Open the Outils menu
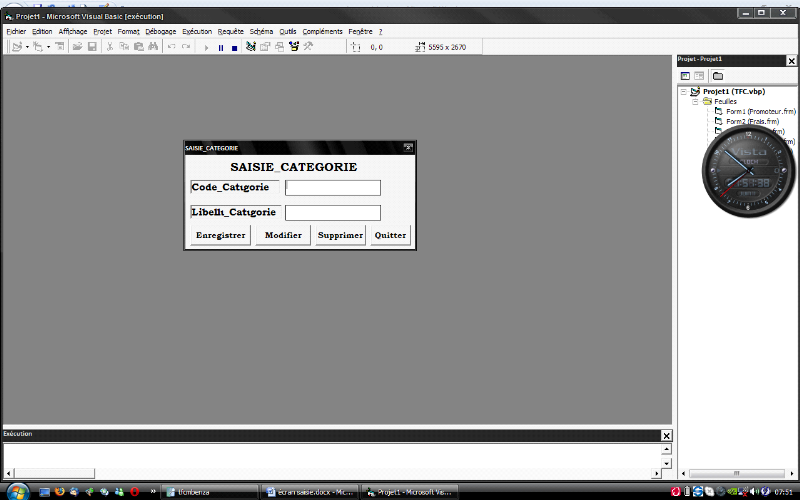Viewport: 800px width, 500px height. coord(288,32)
